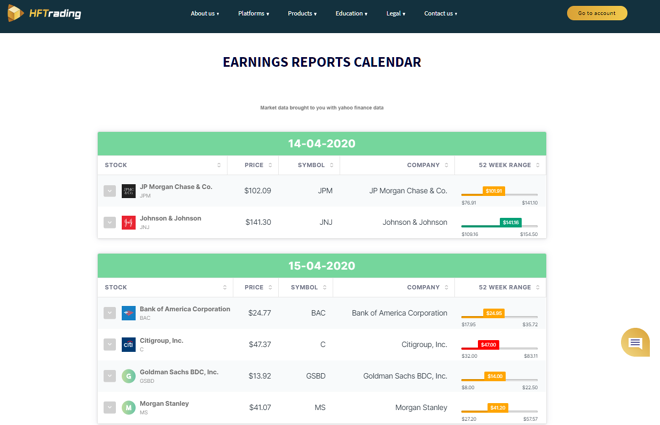Open the Platforms menu

click(253, 13)
